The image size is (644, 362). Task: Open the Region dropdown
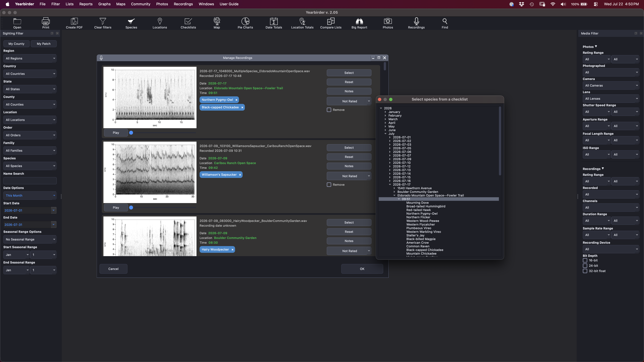pos(30,59)
